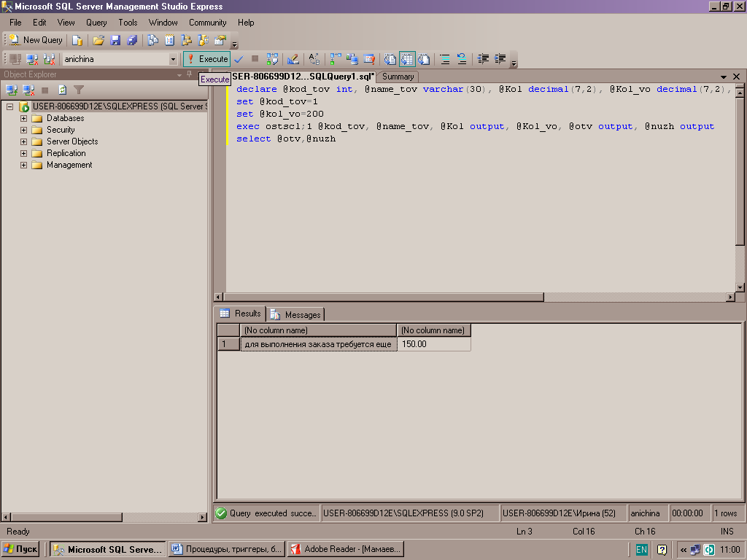Open file with the folder icon

98,40
